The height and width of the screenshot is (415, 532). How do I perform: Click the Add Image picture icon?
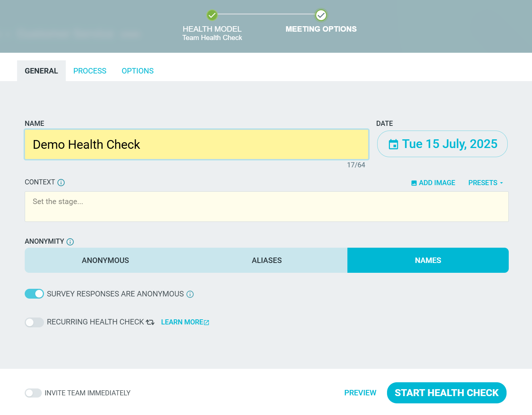coord(414,183)
